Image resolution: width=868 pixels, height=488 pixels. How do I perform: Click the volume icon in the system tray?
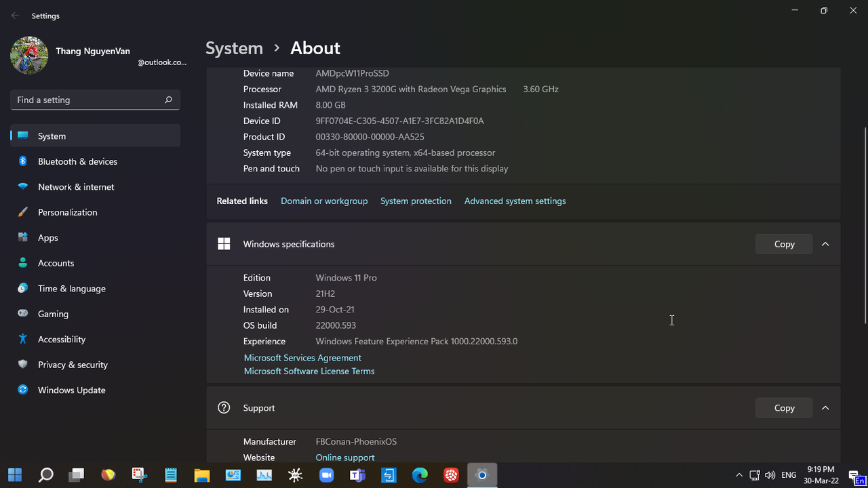tap(770, 475)
